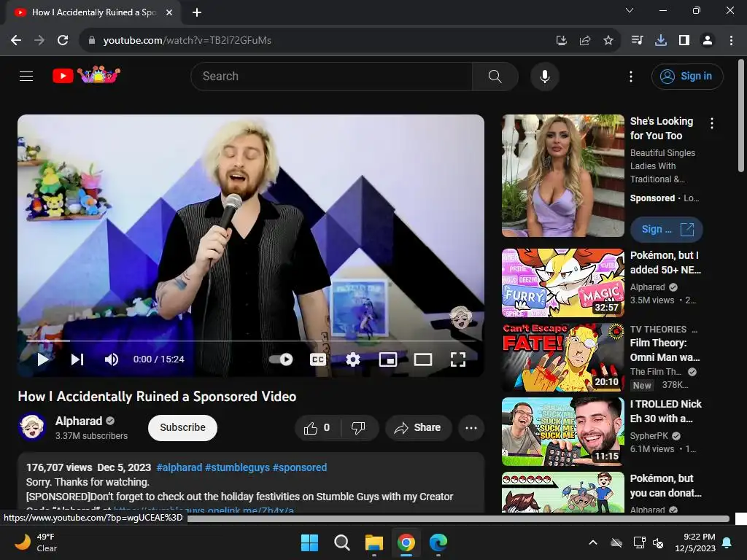
Task: Dislike this video
Action: pos(358,428)
